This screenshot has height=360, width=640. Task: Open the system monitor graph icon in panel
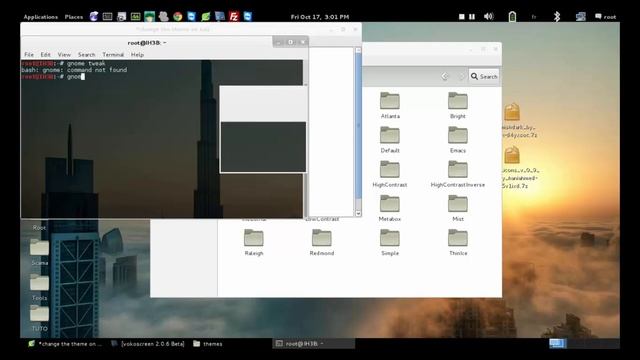[x=136, y=16]
